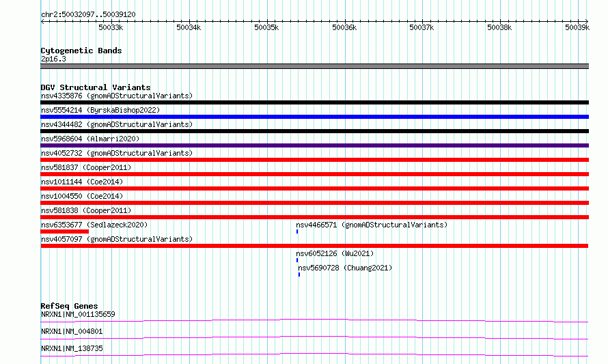Select the gray 2p16.3 cytogenetic band bar

[314, 66]
